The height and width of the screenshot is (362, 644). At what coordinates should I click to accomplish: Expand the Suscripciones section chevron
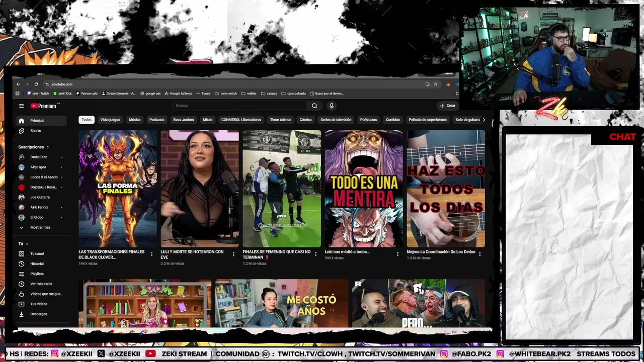[48, 147]
